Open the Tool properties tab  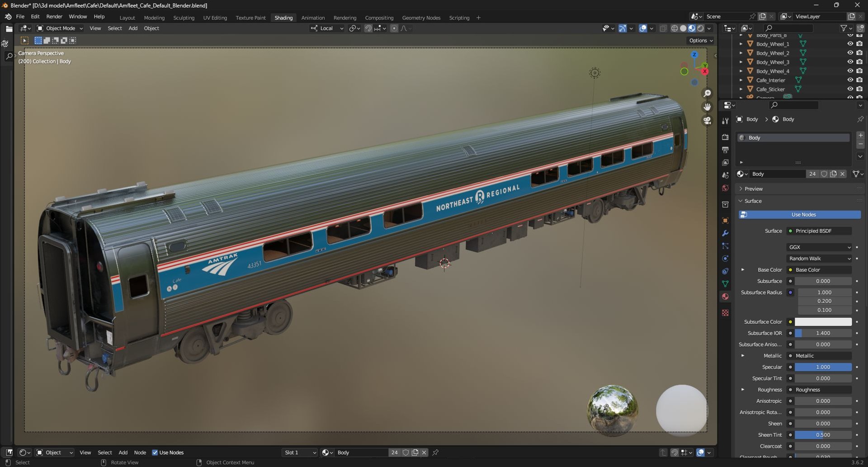tap(725, 121)
